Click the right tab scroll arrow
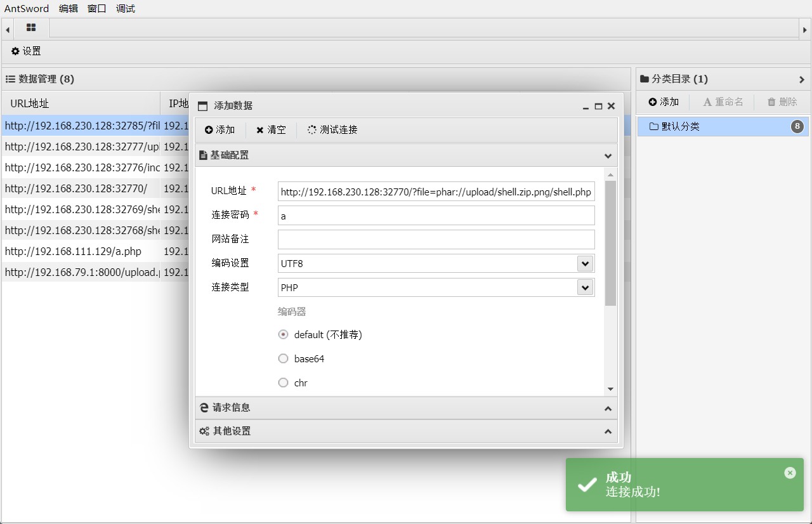Image resolution: width=812 pixels, height=524 pixels. tap(804, 29)
